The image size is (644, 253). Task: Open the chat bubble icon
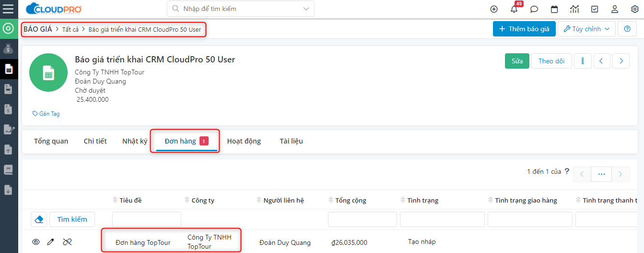click(534, 9)
